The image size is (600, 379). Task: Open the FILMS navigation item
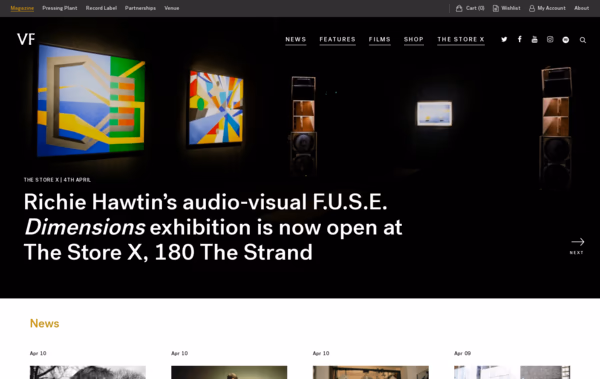pyautogui.click(x=380, y=39)
